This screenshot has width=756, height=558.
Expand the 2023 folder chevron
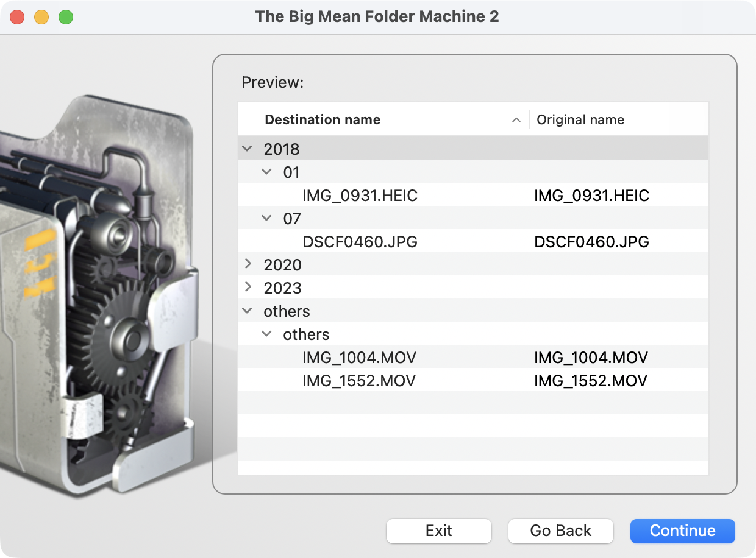click(248, 287)
